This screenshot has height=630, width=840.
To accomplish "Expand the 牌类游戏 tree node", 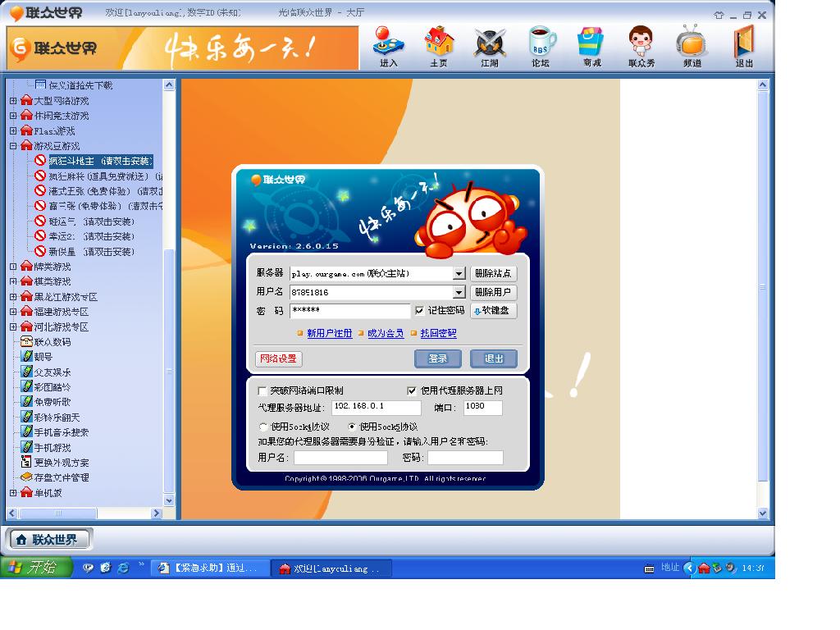I will [13, 267].
